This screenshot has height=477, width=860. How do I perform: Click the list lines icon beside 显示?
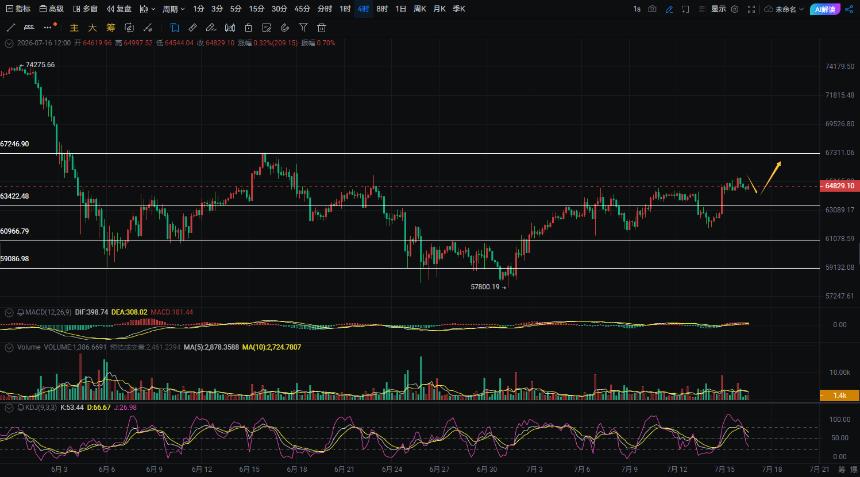(x=702, y=9)
